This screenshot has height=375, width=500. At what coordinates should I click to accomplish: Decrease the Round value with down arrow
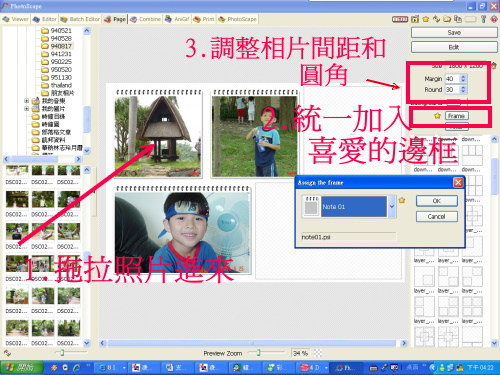(463, 92)
